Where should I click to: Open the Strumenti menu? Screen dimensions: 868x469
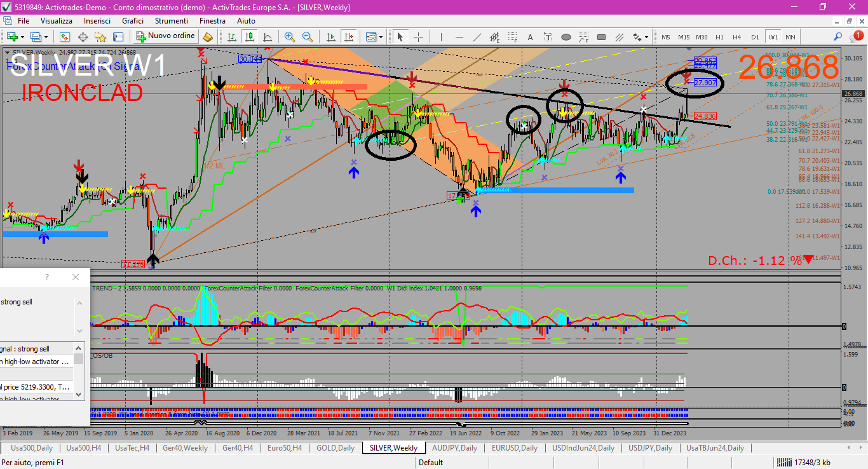click(171, 21)
